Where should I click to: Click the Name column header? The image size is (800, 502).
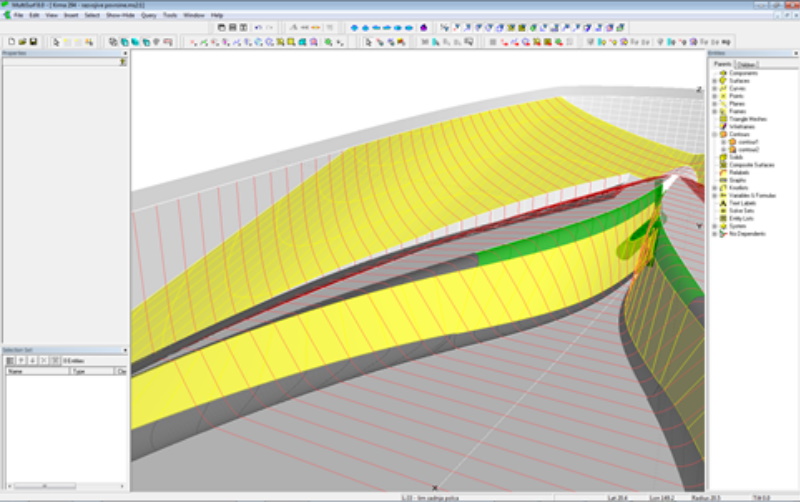click(x=35, y=370)
